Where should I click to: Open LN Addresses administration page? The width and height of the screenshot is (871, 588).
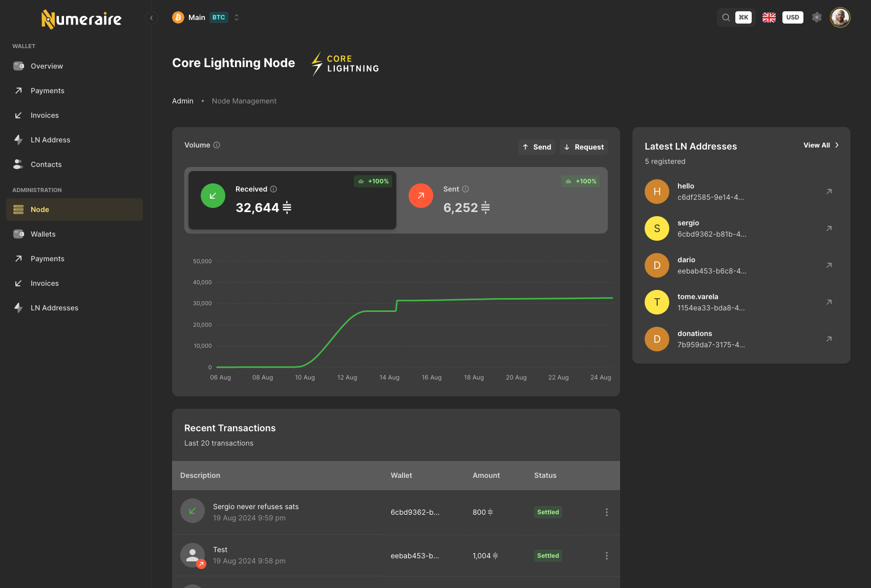point(75,308)
